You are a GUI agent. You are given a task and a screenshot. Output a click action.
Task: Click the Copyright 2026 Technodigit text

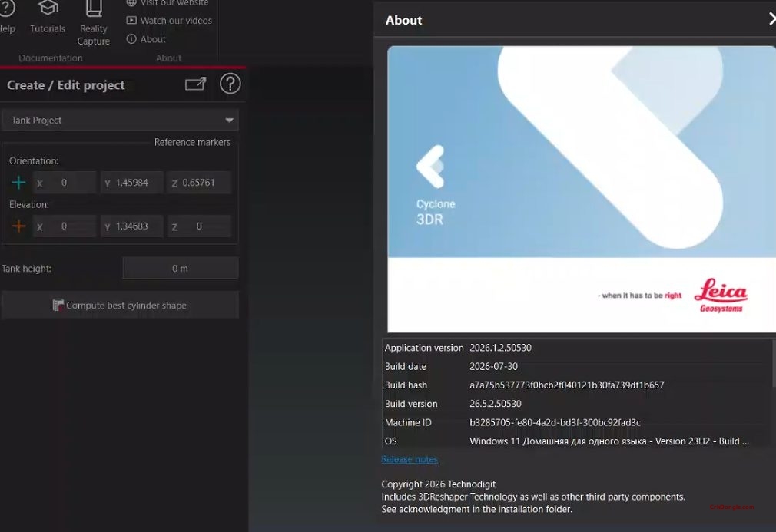pos(438,484)
